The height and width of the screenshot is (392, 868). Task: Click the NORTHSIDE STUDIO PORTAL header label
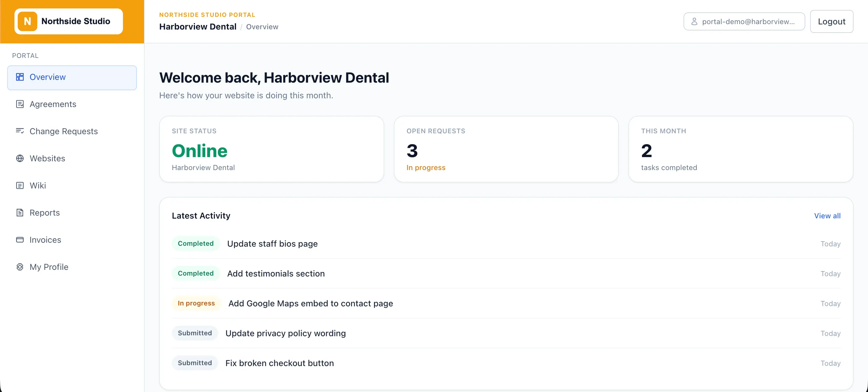tap(207, 15)
